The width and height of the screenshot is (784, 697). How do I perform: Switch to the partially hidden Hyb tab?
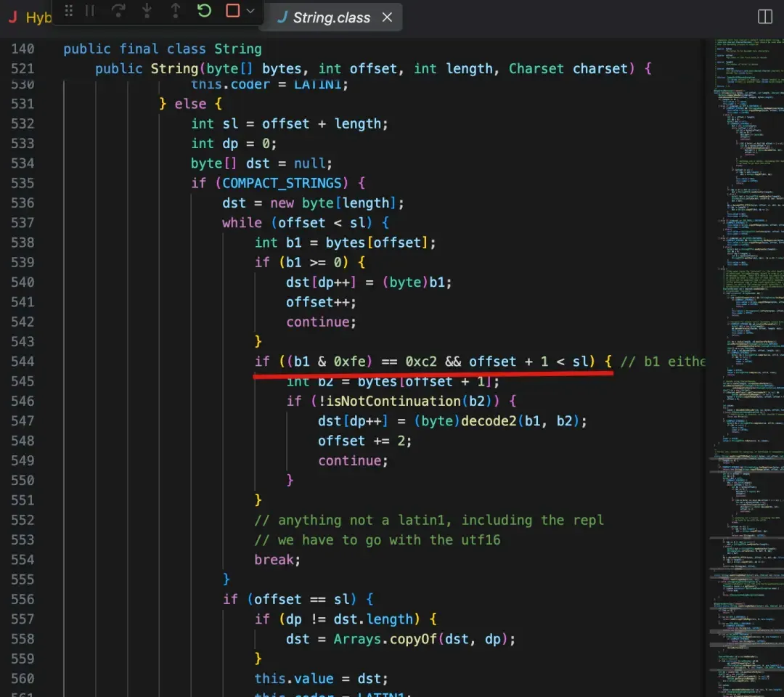[x=30, y=17]
